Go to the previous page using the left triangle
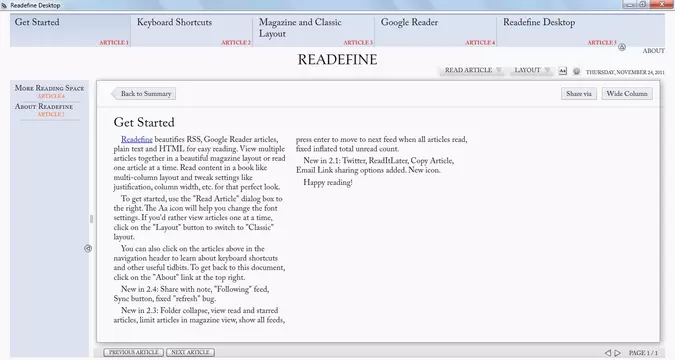The image size is (675, 360). pyautogui.click(x=608, y=353)
